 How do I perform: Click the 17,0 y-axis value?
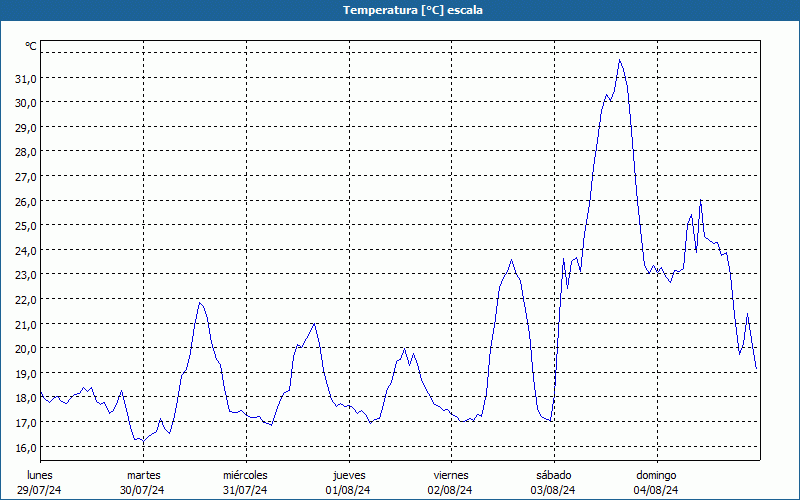tap(26, 423)
